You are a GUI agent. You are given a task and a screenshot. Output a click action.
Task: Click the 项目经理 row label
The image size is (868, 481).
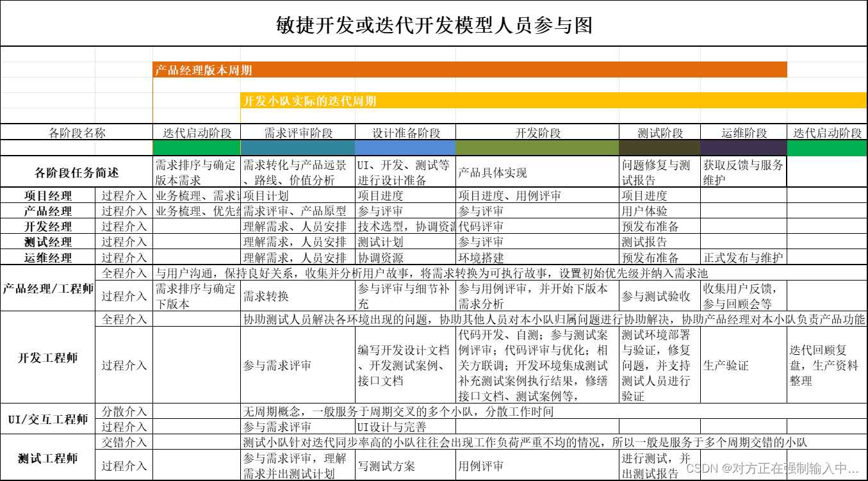pos(48,196)
